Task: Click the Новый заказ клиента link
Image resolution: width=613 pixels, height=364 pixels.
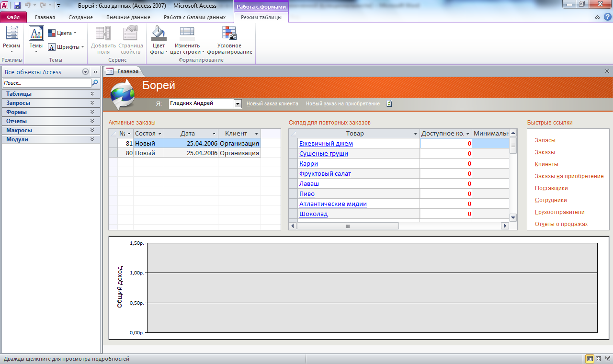Action: click(272, 103)
